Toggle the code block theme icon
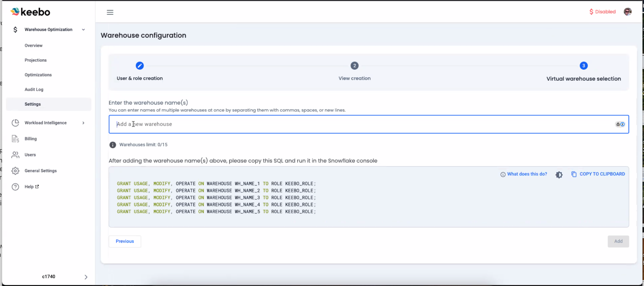The width and height of the screenshot is (644, 286). point(559,175)
